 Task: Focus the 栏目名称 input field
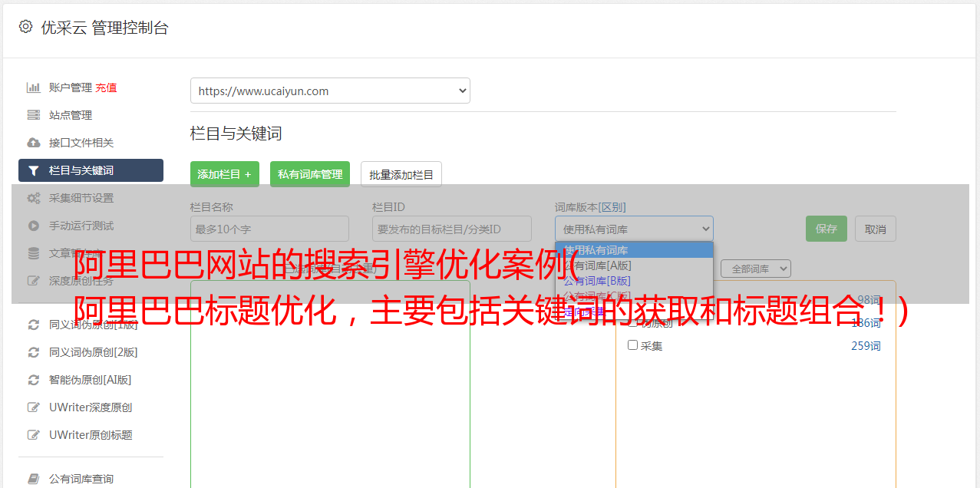tap(269, 229)
